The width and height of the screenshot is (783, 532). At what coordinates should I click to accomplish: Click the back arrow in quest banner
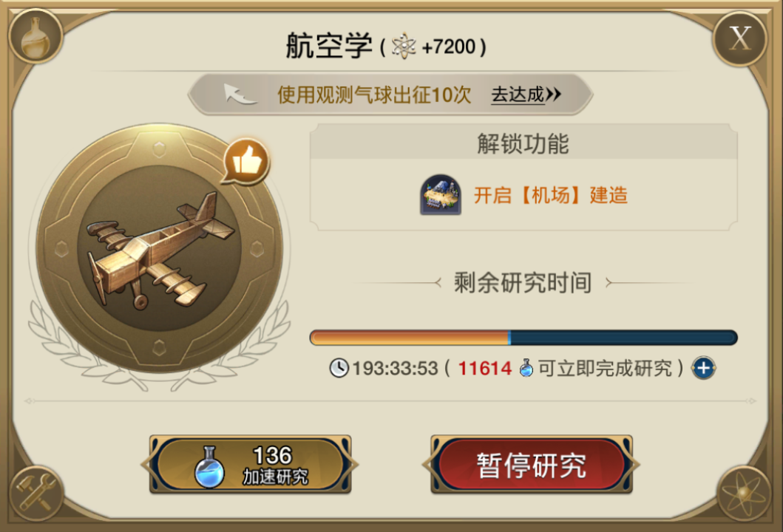(x=240, y=94)
